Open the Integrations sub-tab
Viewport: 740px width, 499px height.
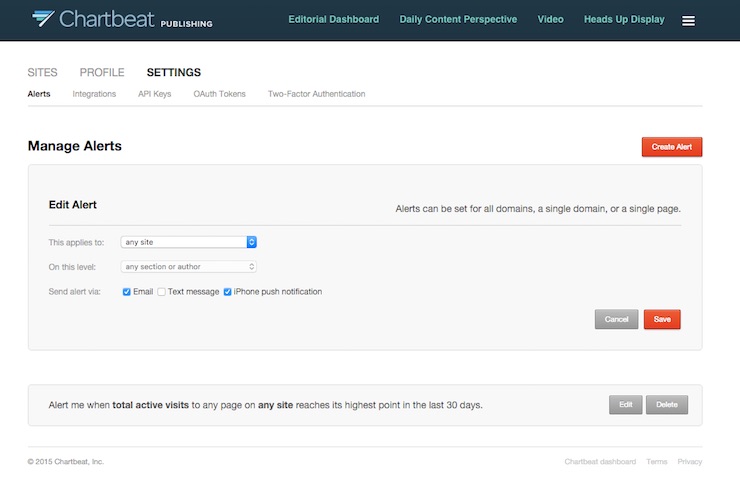[94, 94]
